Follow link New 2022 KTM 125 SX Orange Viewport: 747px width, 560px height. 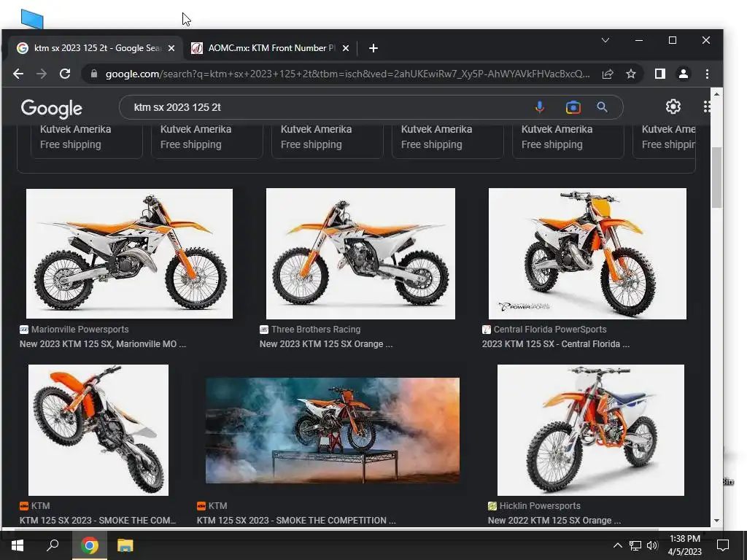click(554, 520)
